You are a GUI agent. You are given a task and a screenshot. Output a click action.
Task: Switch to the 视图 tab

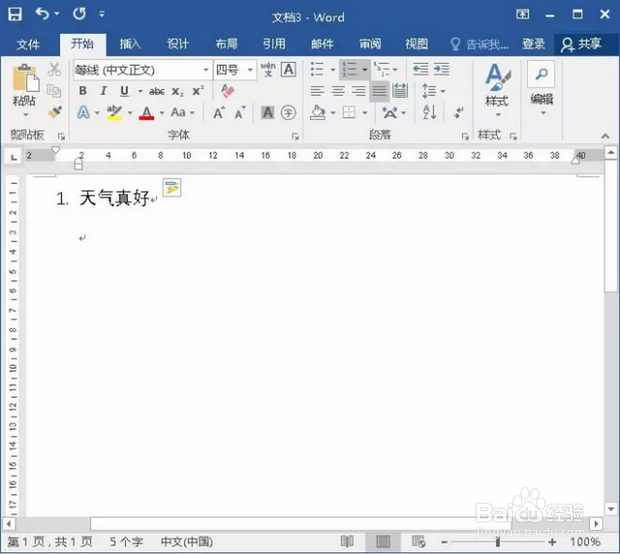click(417, 44)
